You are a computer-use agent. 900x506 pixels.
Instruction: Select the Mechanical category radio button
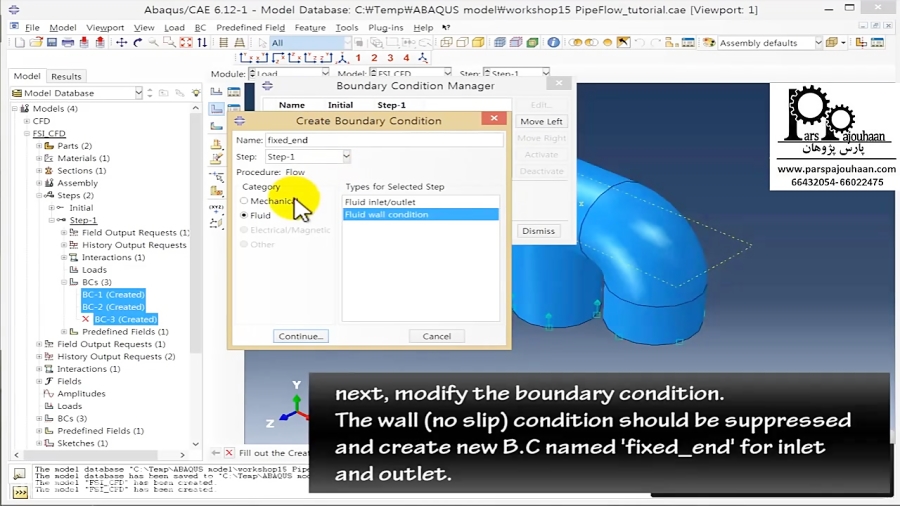point(244,201)
